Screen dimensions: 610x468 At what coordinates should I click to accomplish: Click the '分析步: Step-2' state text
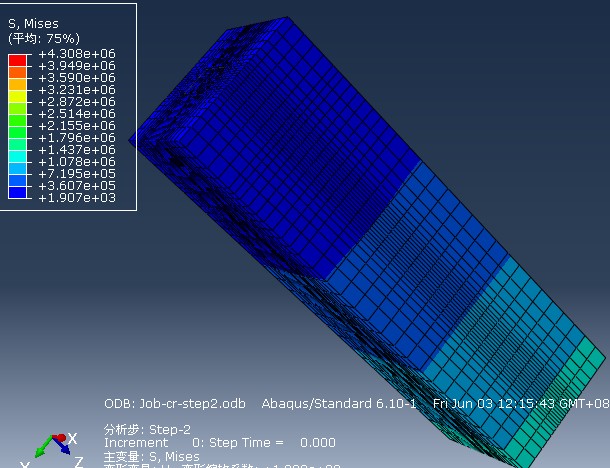click(x=147, y=429)
